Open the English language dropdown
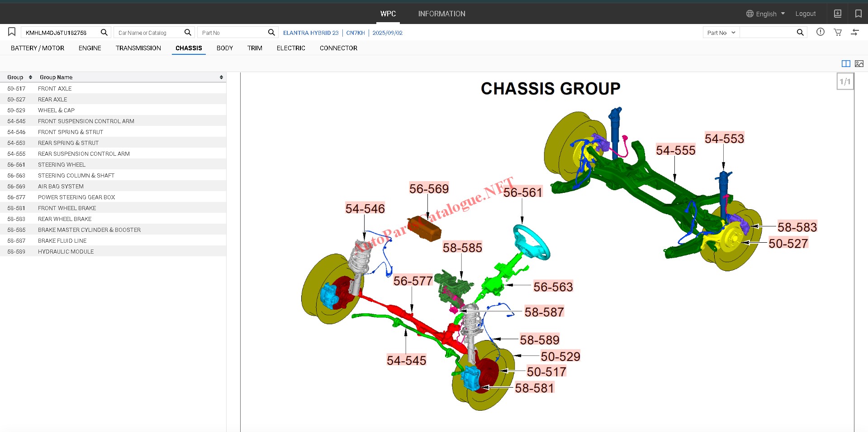 point(766,14)
